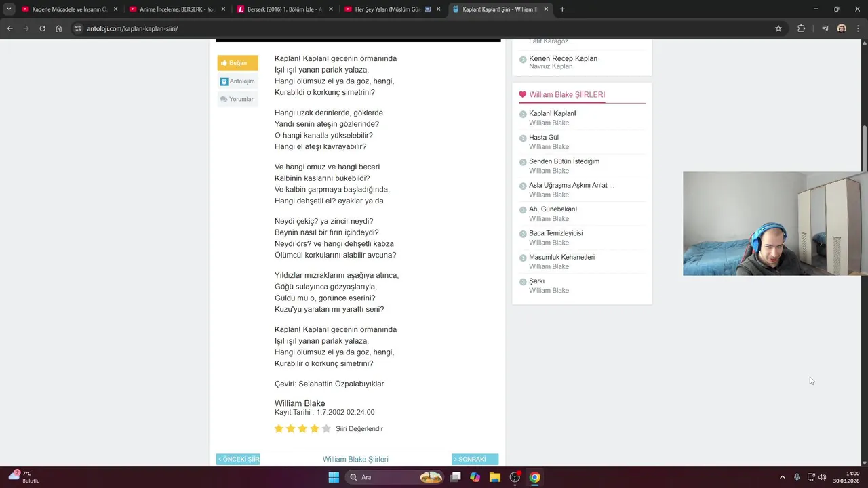Open the Masumluk Kehanetleri poem link
Image resolution: width=868 pixels, height=488 pixels.
[562, 257]
